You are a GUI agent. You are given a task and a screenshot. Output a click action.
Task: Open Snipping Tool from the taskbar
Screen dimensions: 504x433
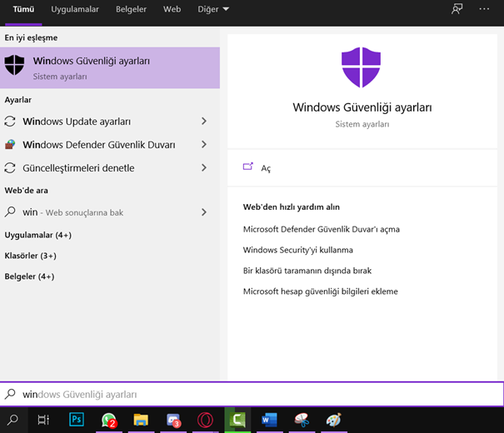click(x=302, y=420)
